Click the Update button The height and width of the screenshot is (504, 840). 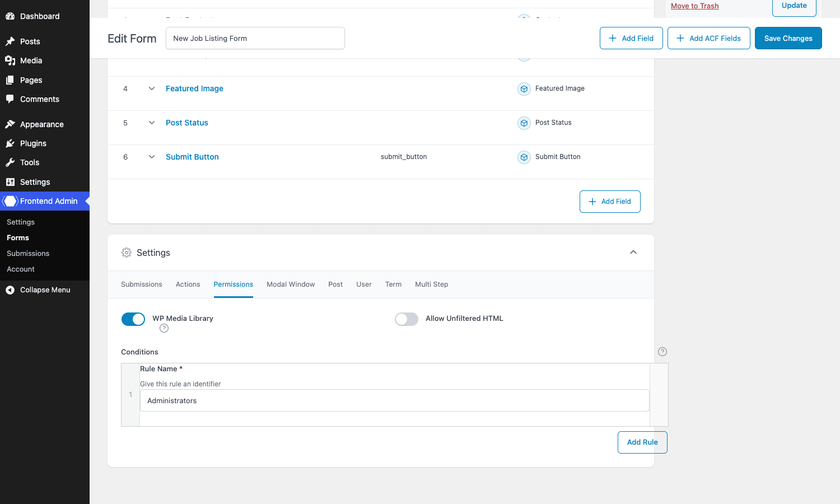[x=794, y=7]
